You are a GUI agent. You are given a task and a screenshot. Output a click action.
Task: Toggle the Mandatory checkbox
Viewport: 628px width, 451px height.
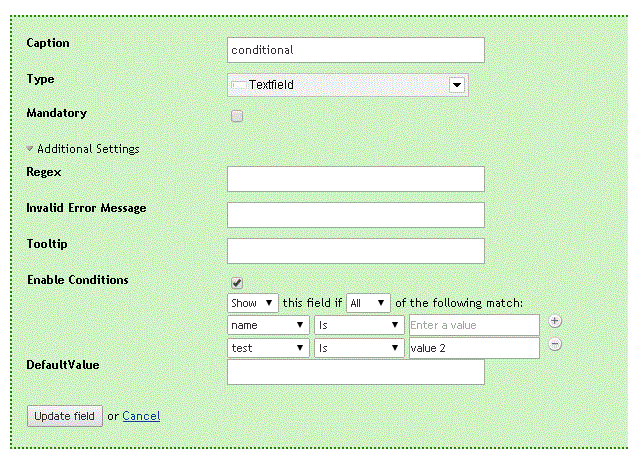(x=237, y=116)
